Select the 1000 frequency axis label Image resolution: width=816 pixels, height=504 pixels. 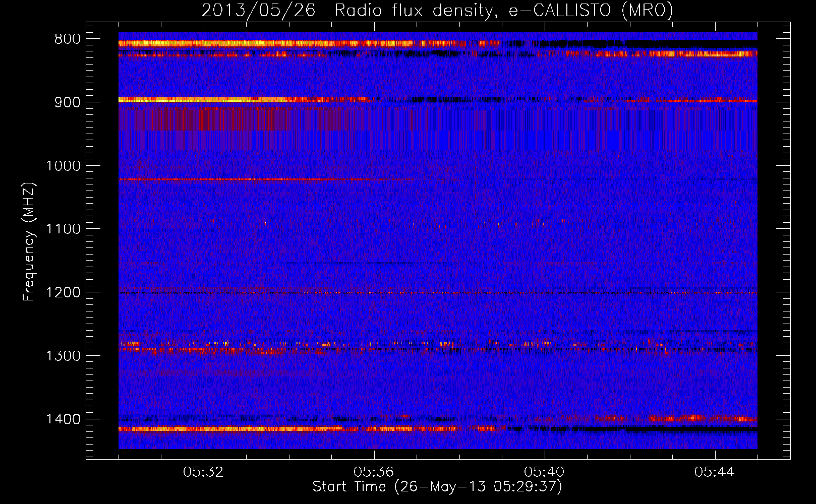63,166
